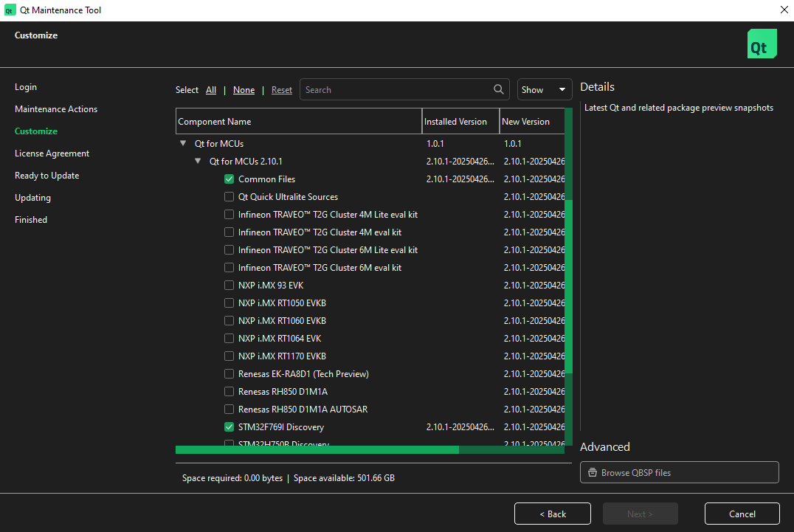Collapse the Qt for MCUs tree item
This screenshot has height=532, width=794.
click(x=182, y=143)
